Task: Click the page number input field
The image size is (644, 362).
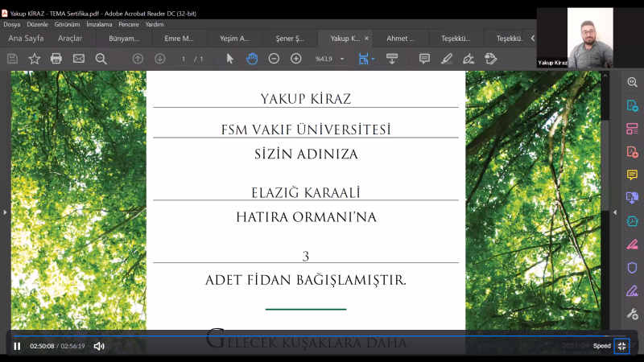Action: (x=184, y=59)
